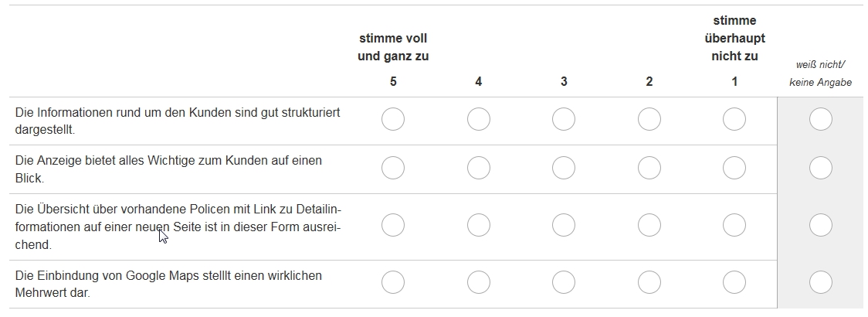Rate Google Maps 'Mehrwert' statement with 5
The height and width of the screenshot is (317, 868).
393,283
